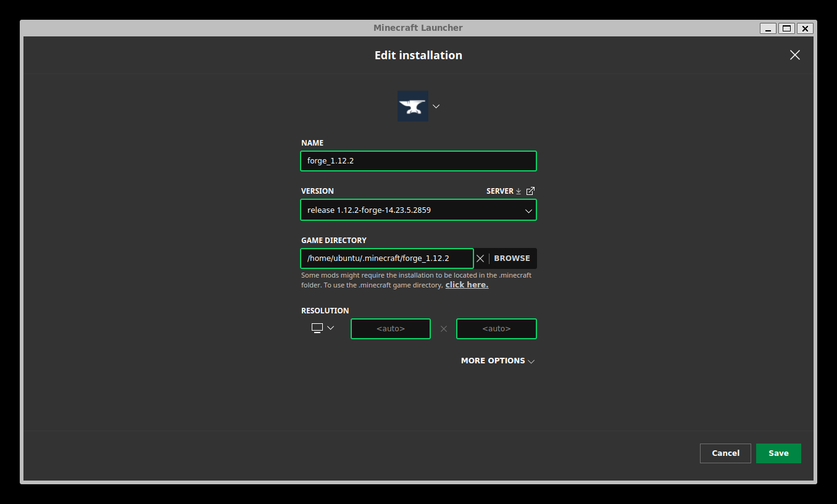Screen dimensions: 837x504
Task: Download the server jar via SERVER link
Action: pyautogui.click(x=504, y=191)
